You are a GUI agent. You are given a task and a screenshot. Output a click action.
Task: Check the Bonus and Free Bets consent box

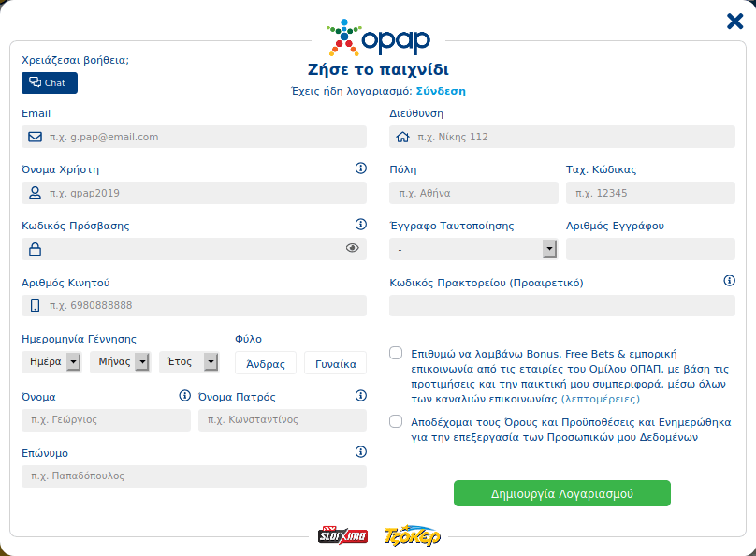point(396,353)
